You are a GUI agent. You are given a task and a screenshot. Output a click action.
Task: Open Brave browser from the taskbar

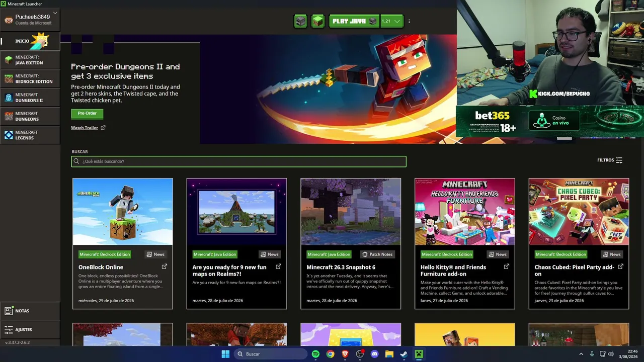tap(345, 354)
